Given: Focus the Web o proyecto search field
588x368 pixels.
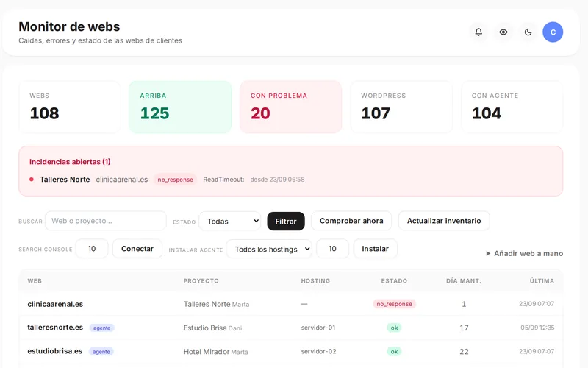Looking at the screenshot, I should (x=106, y=221).
